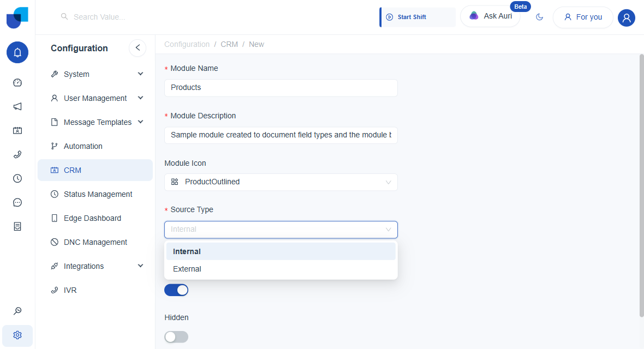644x349 pixels.
Task: Open IVR menu item
Action: point(95,290)
